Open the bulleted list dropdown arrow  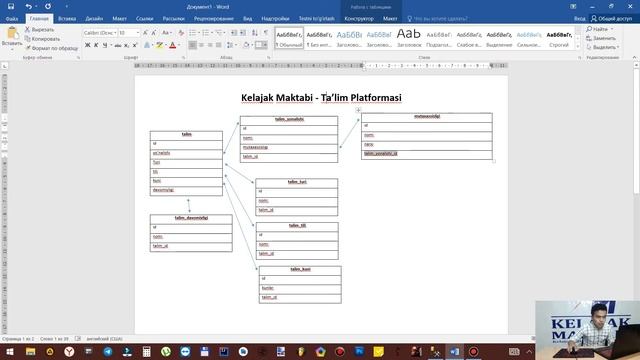198,33
